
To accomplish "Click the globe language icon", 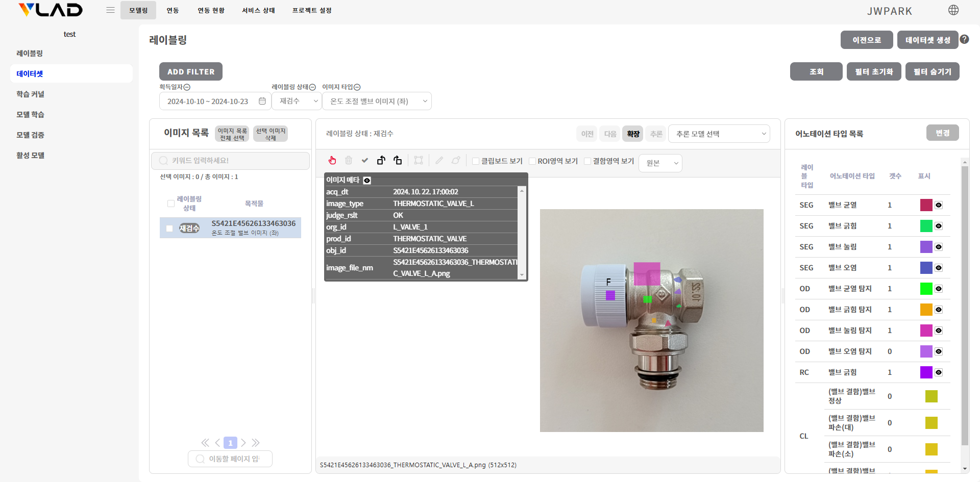I will [x=953, y=10].
